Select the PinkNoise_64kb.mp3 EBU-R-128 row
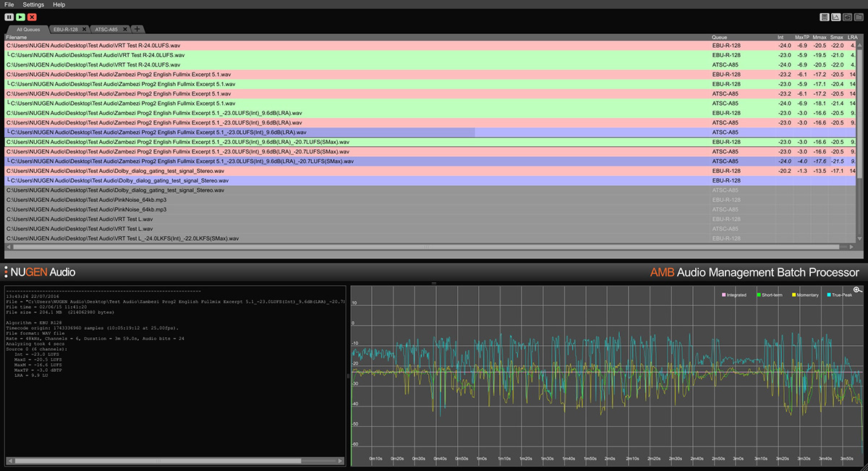The width and height of the screenshot is (868, 471). (430, 200)
